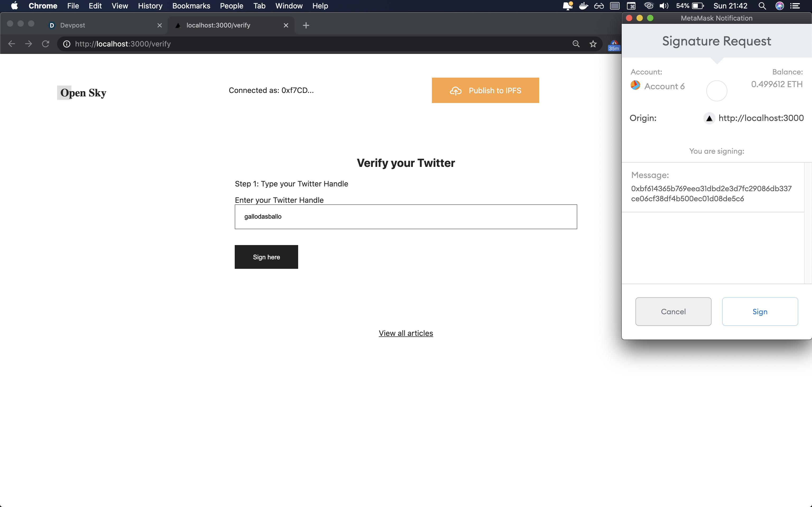The image size is (812, 507).
Task: Click the Twitter handle input field
Action: pyautogui.click(x=406, y=217)
